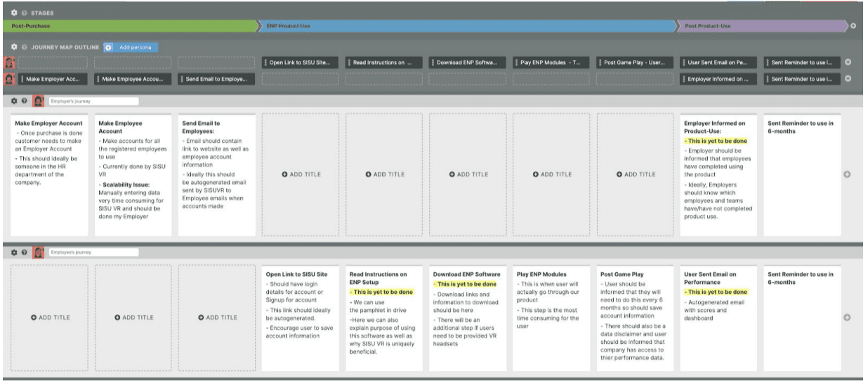
Task: Open the Download ENP Software card
Action: point(467,317)
